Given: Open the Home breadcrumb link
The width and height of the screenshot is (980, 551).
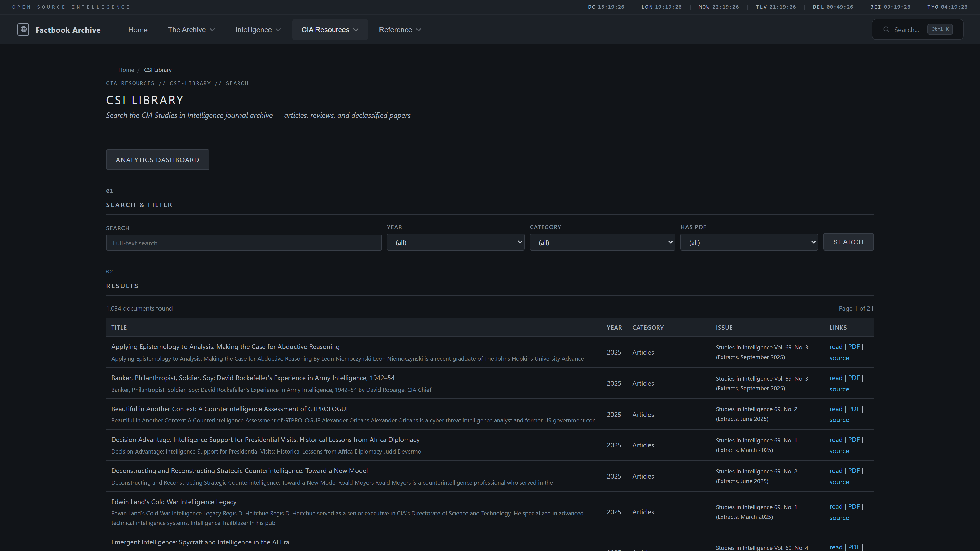Looking at the screenshot, I should [x=126, y=70].
